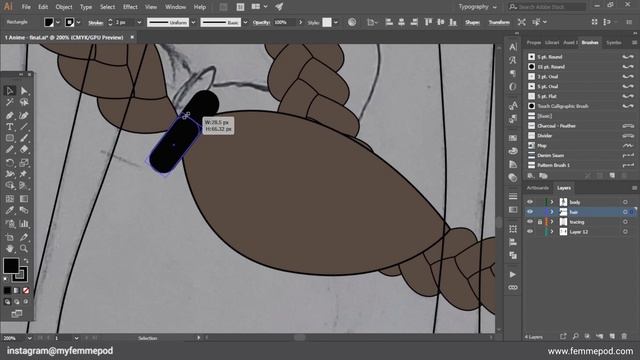Expand Layer 12 contents
640x360 pixels.
point(552,231)
